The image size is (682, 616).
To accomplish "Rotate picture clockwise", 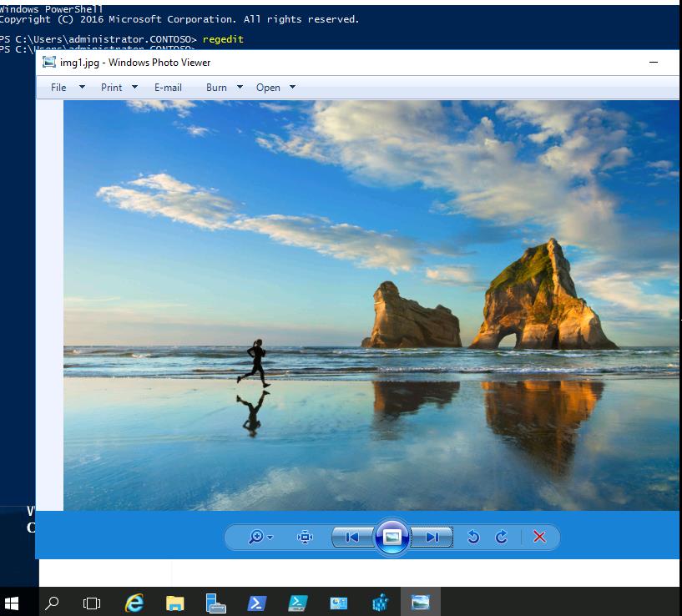I will [502, 538].
